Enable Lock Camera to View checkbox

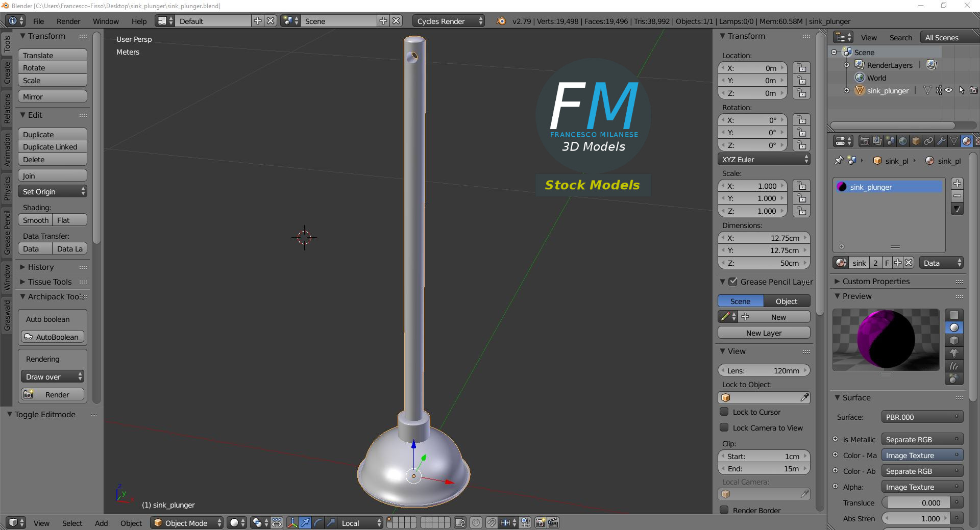[x=724, y=427]
